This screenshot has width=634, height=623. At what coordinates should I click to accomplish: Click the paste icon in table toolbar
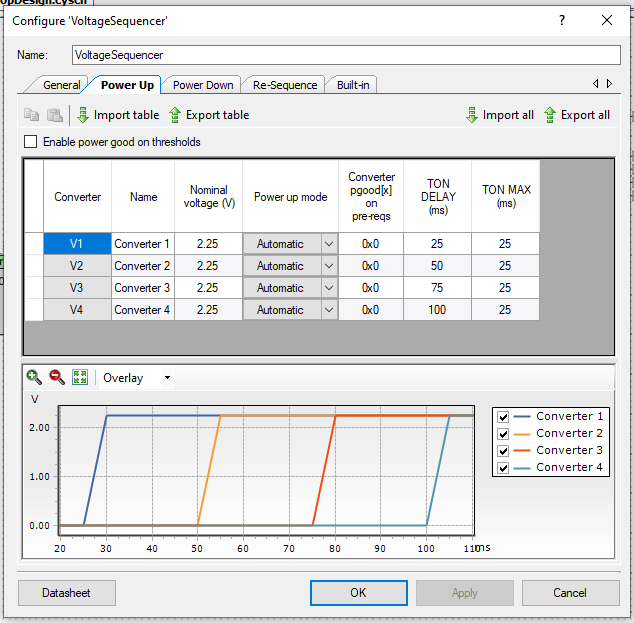point(55,115)
